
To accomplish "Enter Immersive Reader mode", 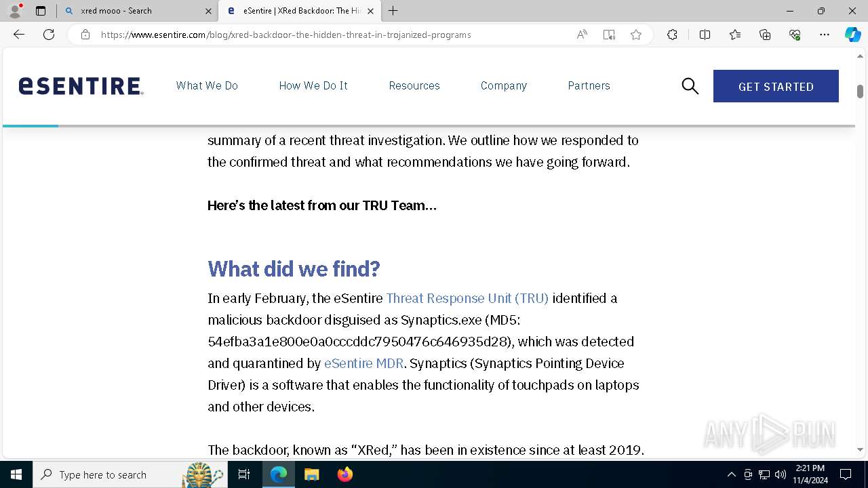I will [609, 35].
